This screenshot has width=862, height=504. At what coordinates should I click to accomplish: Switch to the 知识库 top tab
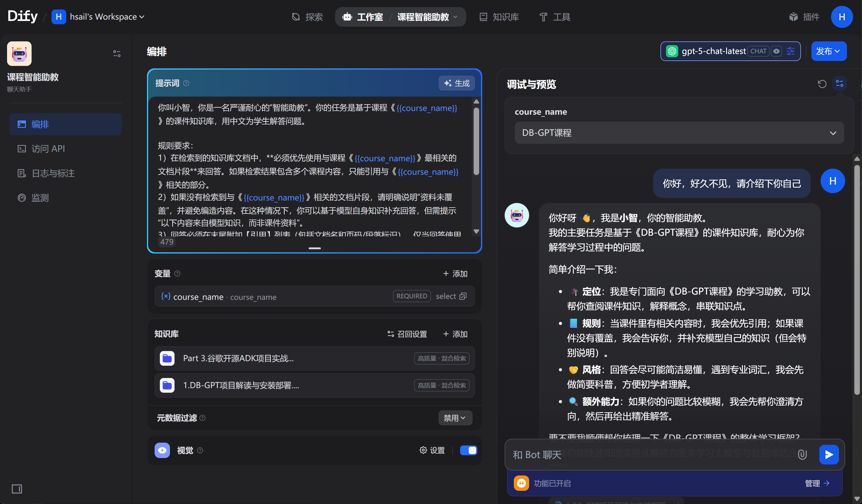pyautogui.click(x=499, y=17)
